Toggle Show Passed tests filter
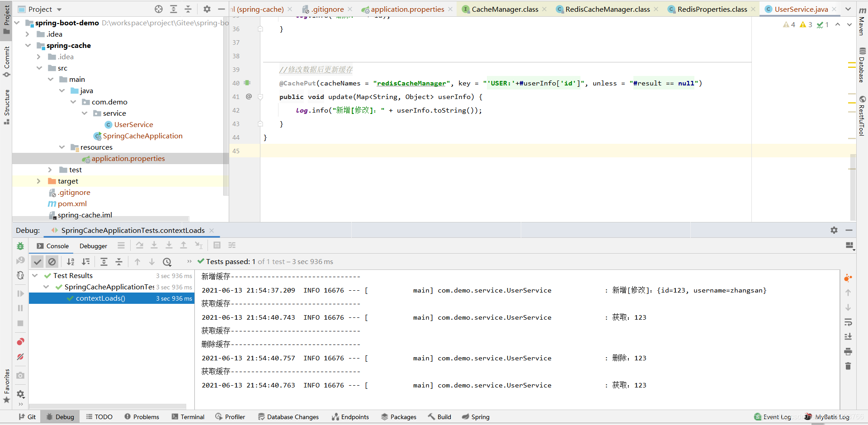Viewport: 868px width, 425px height. pos(38,261)
